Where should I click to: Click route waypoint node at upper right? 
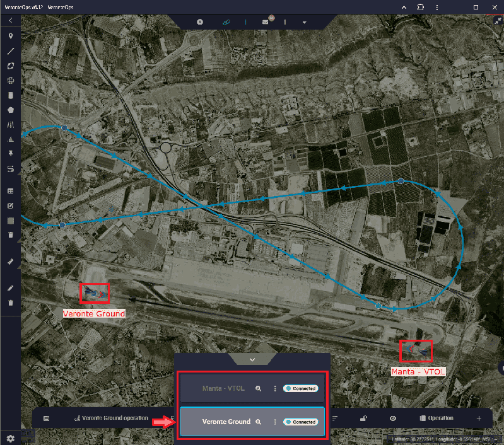(401, 181)
